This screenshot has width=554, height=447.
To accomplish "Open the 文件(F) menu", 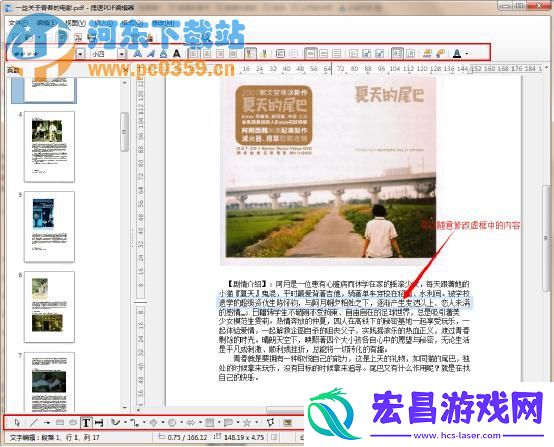I will tap(18, 23).
